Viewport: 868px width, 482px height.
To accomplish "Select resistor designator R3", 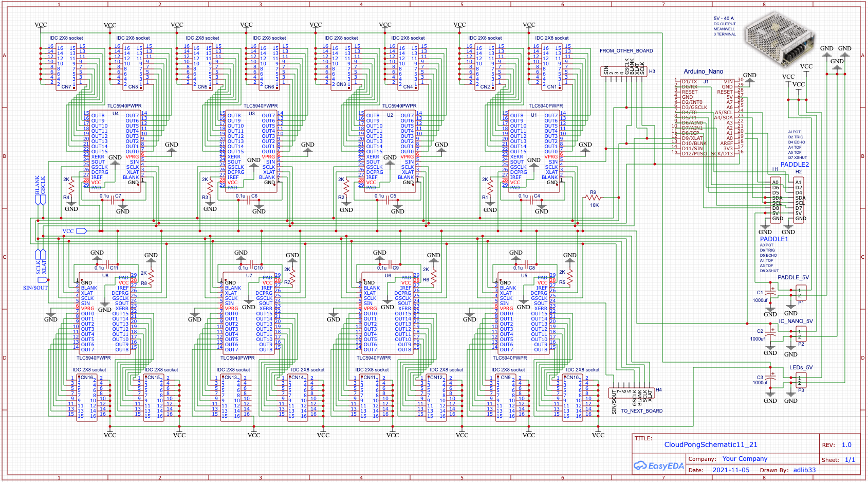I will pyautogui.click(x=205, y=198).
